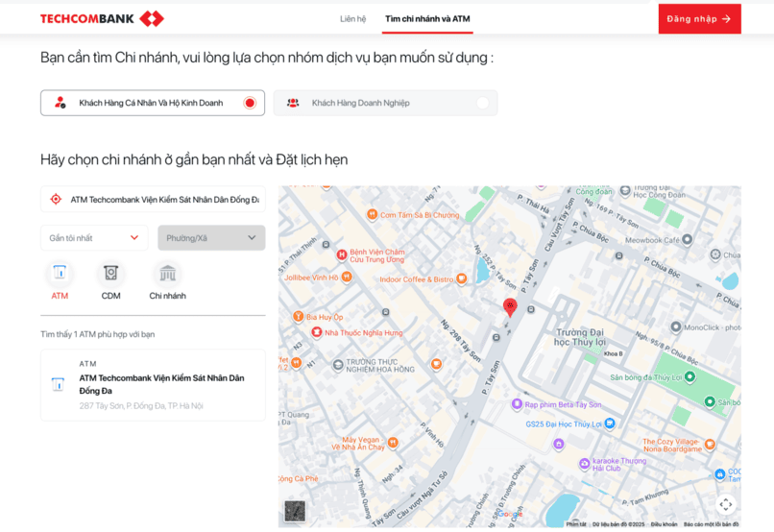Open the ATM Viện Kiểm Sát result card

(x=153, y=385)
